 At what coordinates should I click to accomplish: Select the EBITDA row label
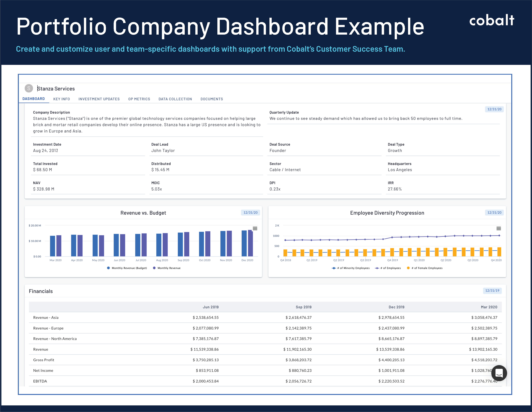40,381
